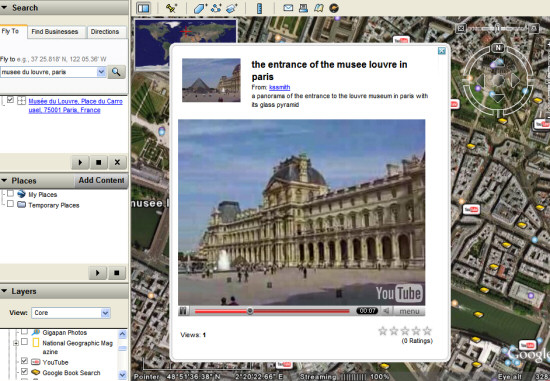Rate the video one star
The image size is (550, 381).
click(x=383, y=330)
